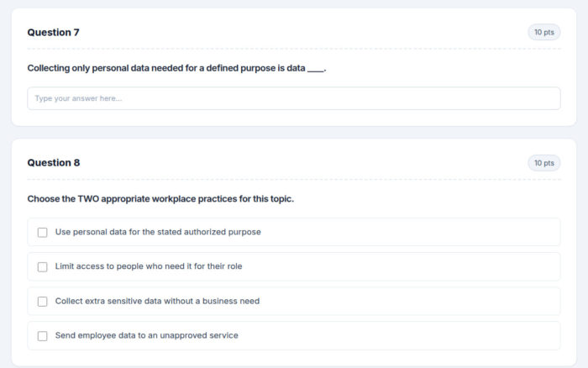The image size is (588, 368).
Task: Tick 'Collect extra sensitive data without a business need'
Action: pyautogui.click(x=42, y=302)
